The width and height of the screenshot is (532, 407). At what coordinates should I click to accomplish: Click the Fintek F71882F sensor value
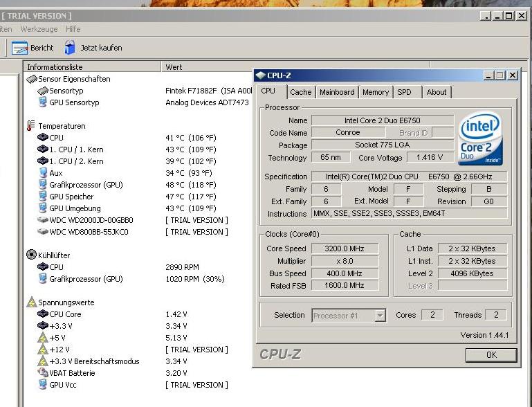tap(209, 91)
